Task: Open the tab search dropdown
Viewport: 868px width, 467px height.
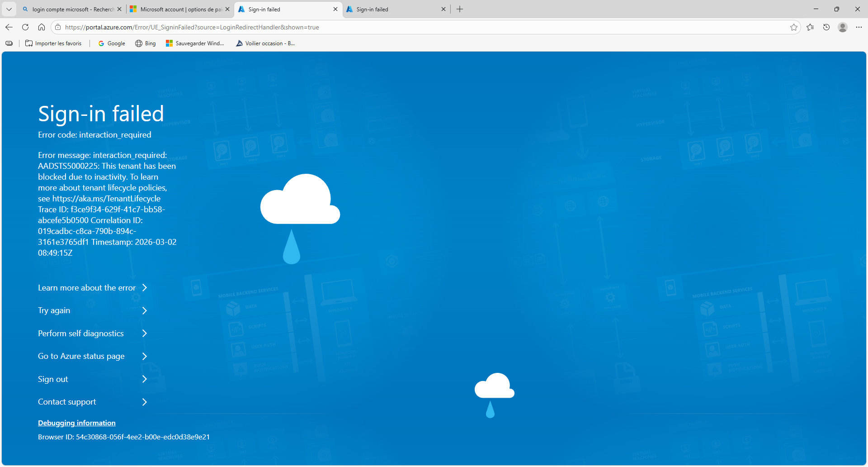Action: point(9,9)
